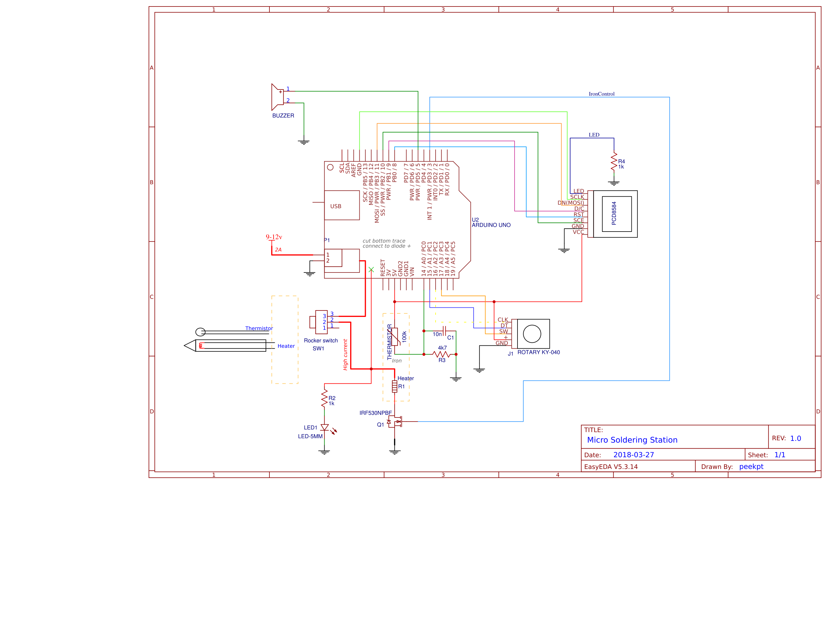827x644 pixels.
Task: Select the C1 10n capacitor symbol
Action: click(x=445, y=331)
